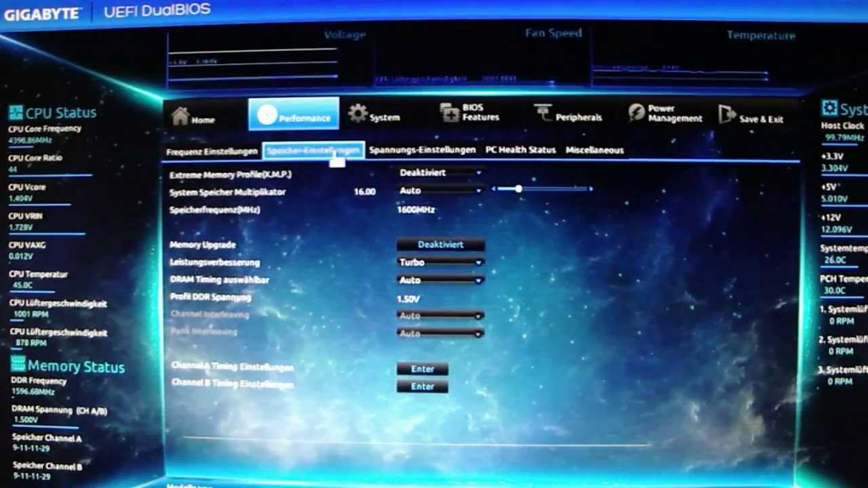The width and height of the screenshot is (868, 488).
Task: Open DRAM Timing auswählbar dropdown
Action: [440, 280]
